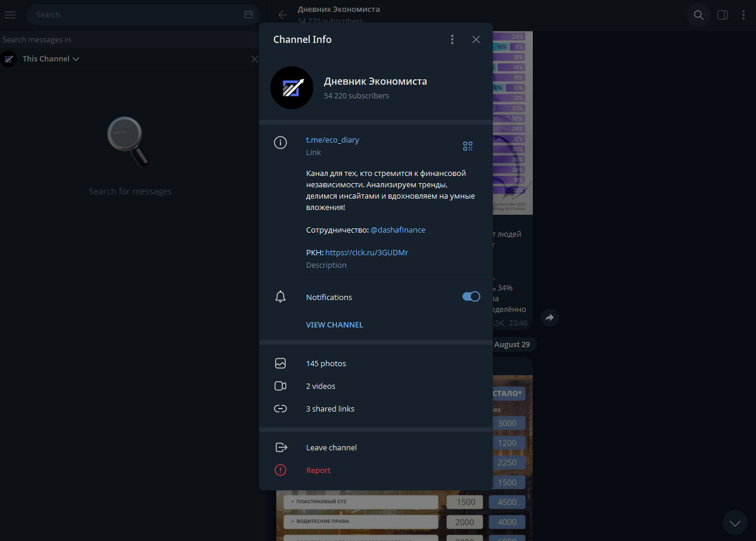Viewport: 756px width, 541px height.
Task: Click the search icon in chat header
Action: [698, 15]
